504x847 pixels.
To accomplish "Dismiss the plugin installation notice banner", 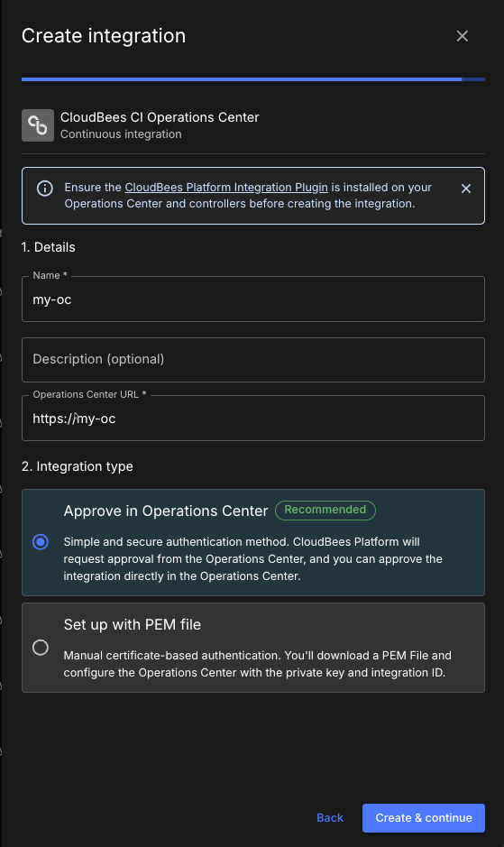I will click(465, 189).
